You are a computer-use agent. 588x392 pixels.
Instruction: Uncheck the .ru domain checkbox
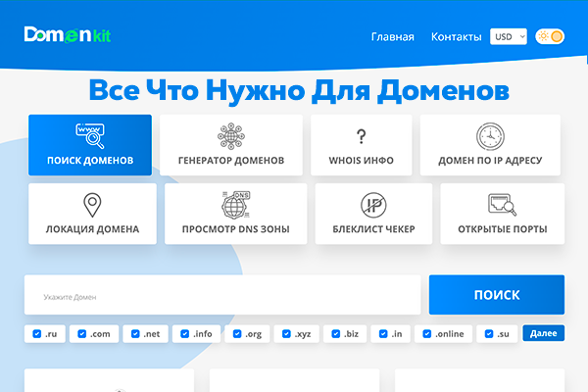37,334
